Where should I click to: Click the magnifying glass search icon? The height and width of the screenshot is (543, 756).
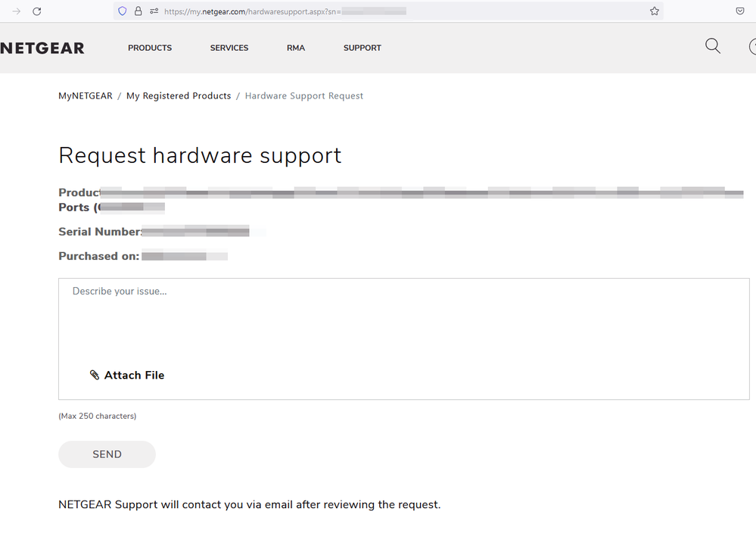coord(712,46)
